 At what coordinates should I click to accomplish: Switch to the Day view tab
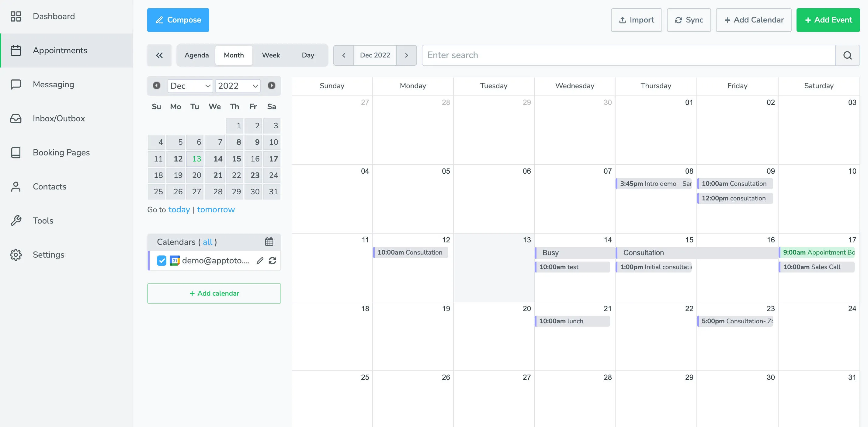click(x=308, y=55)
